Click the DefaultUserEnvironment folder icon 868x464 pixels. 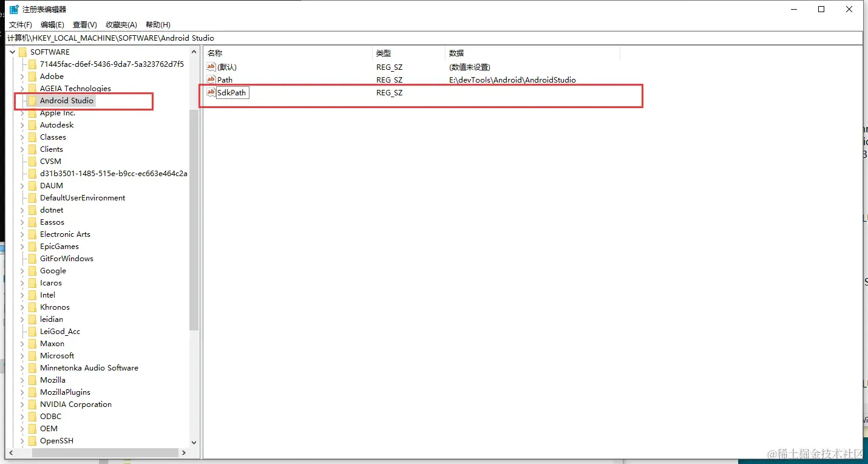pos(33,198)
